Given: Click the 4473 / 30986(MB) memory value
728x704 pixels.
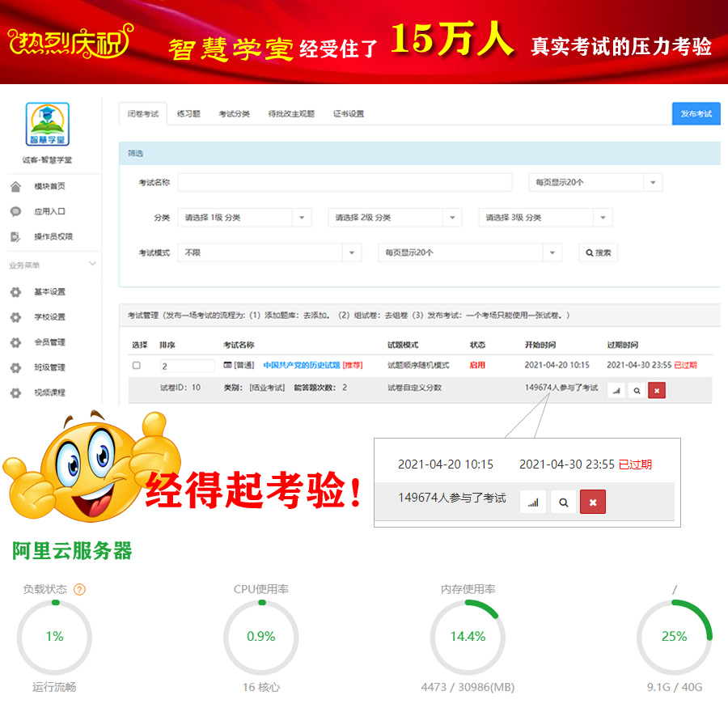Looking at the screenshot, I should coord(468,687).
